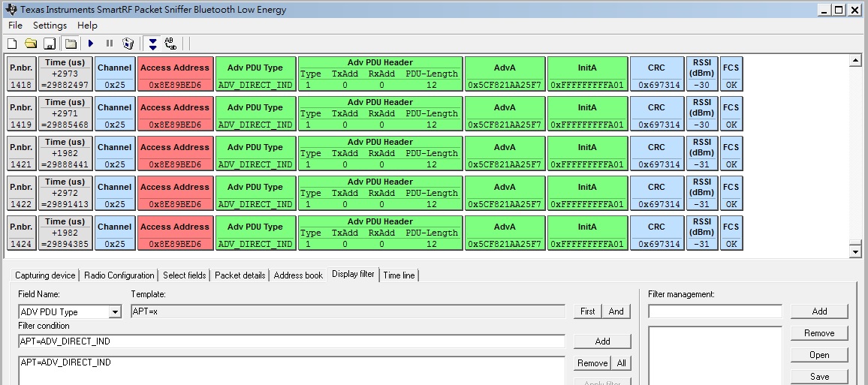Start packet capture with the play icon
The image size is (868, 385).
[91, 43]
